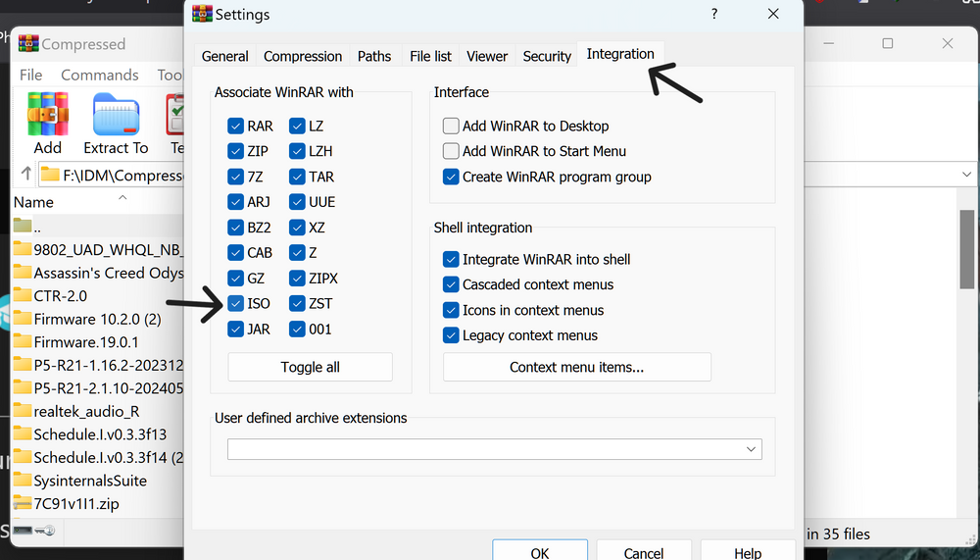Enable Add WinRAR to Desktop
The image size is (980, 560).
(x=451, y=126)
